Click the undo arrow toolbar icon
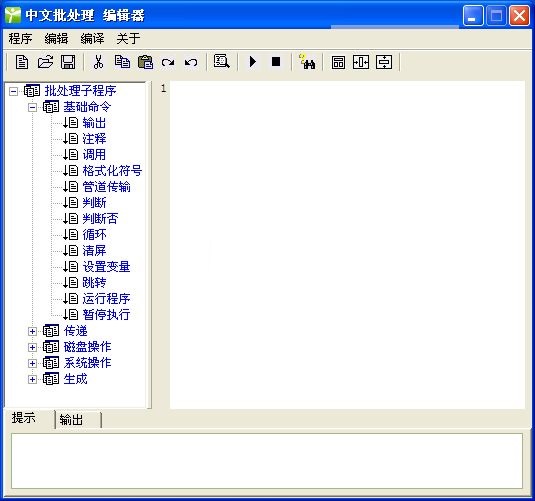Screen dimensions: 535x501 (x=191, y=62)
